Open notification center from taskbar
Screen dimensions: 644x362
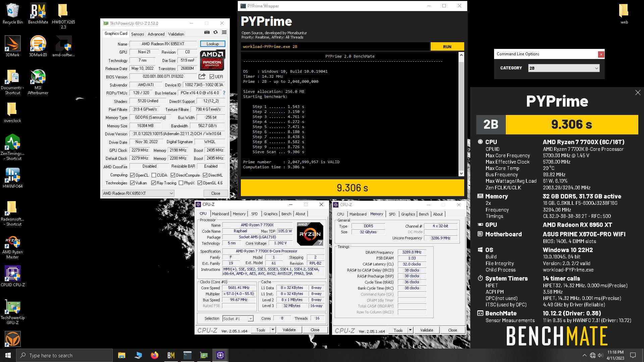point(633,355)
